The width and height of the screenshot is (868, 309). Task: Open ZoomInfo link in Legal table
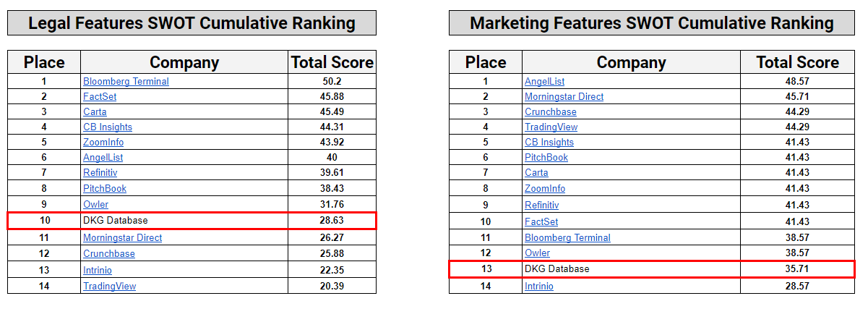[103, 143]
